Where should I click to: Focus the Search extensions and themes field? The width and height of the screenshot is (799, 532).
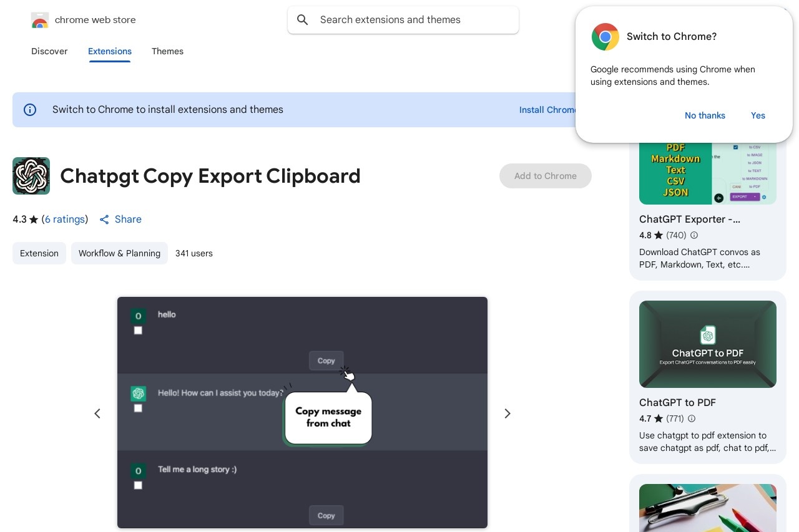(403, 20)
